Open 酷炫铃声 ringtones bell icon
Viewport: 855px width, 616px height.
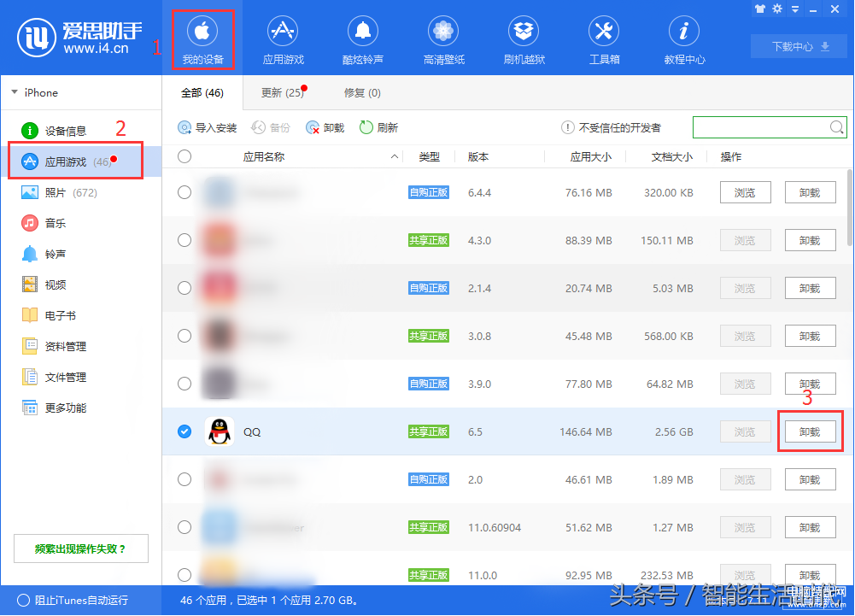[x=363, y=40]
